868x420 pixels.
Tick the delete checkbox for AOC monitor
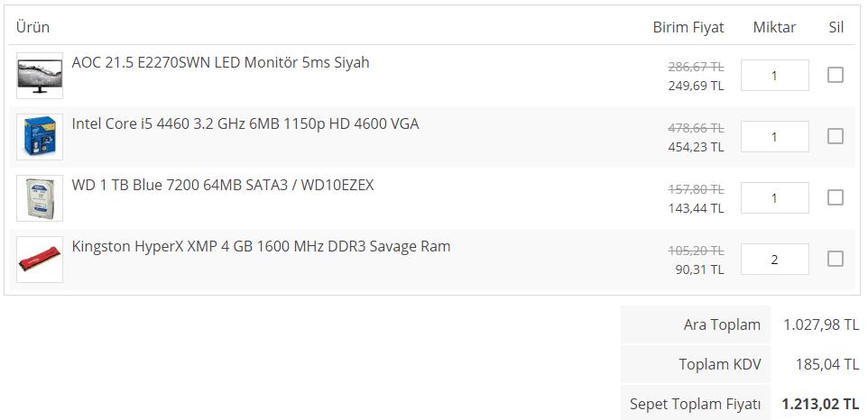[x=836, y=75]
